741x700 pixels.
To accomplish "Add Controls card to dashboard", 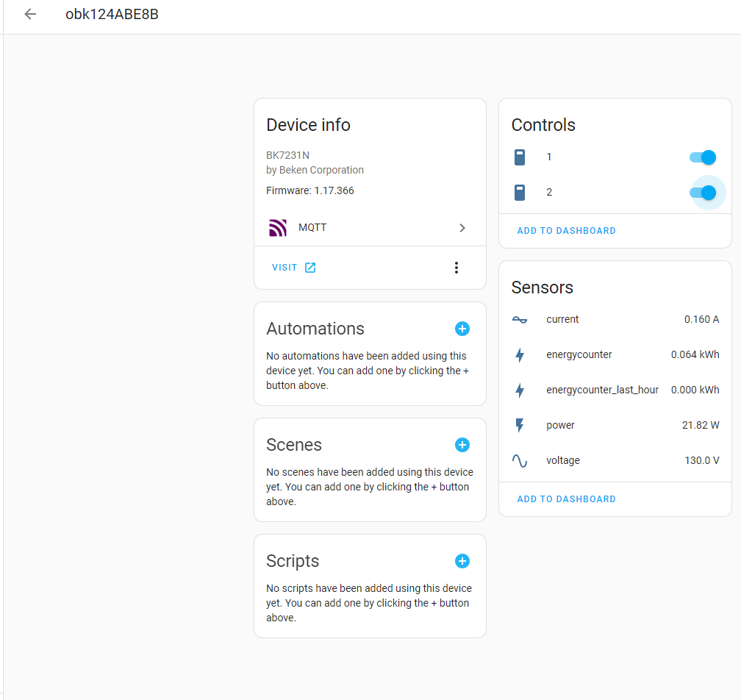I will coord(566,231).
